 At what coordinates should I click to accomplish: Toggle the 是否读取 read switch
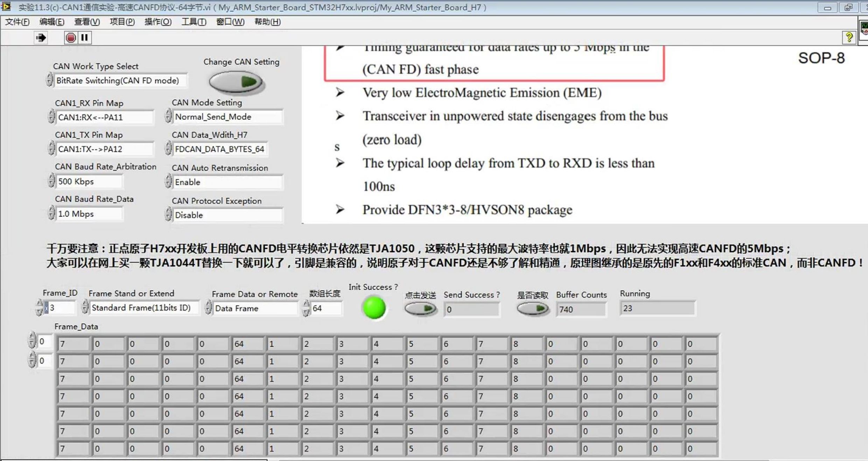coord(532,309)
